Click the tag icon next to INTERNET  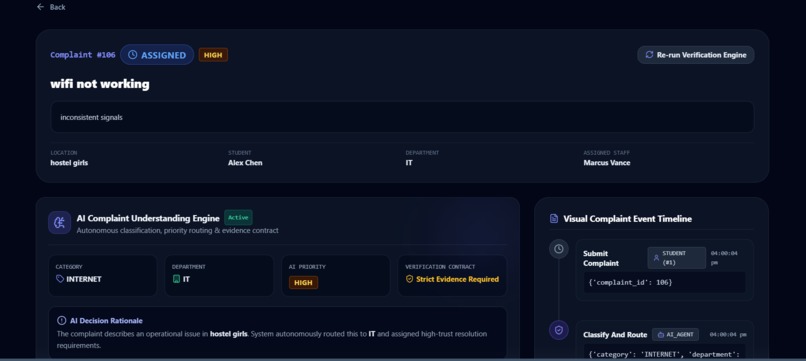point(60,279)
